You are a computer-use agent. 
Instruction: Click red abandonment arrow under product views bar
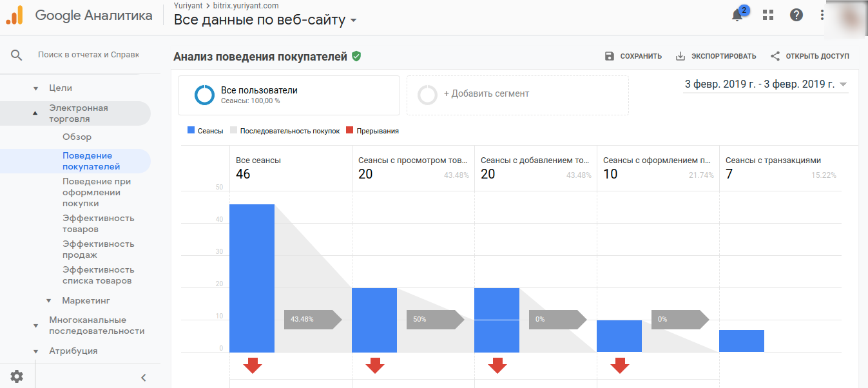tap(375, 365)
